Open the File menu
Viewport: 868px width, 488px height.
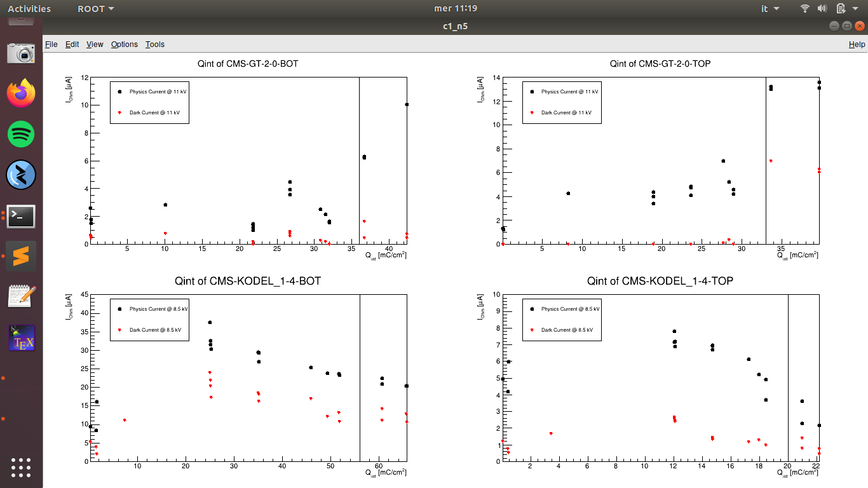[51, 44]
